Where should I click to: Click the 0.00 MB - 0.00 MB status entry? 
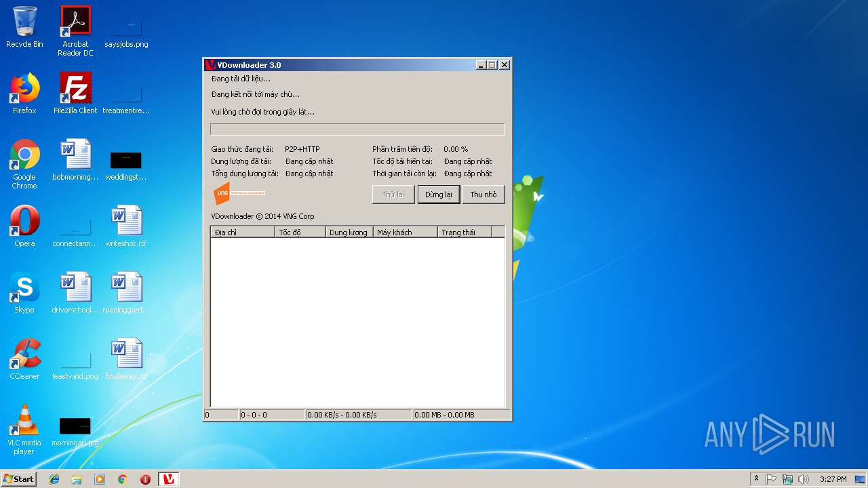tap(461, 415)
